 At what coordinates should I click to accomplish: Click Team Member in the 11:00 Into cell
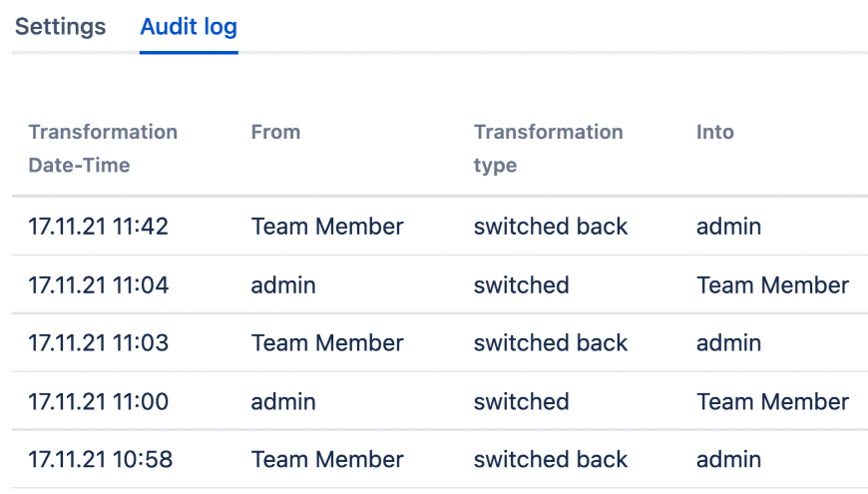coord(772,402)
